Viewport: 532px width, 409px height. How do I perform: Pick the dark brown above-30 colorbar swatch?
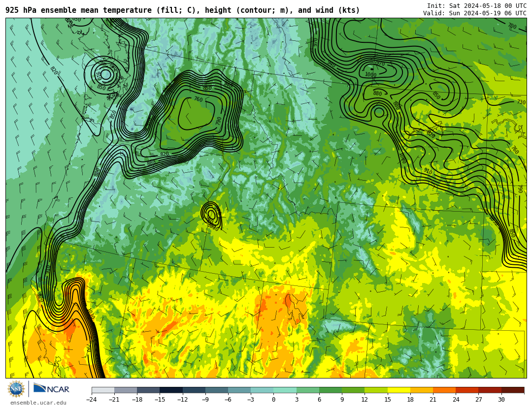[x=512, y=390]
